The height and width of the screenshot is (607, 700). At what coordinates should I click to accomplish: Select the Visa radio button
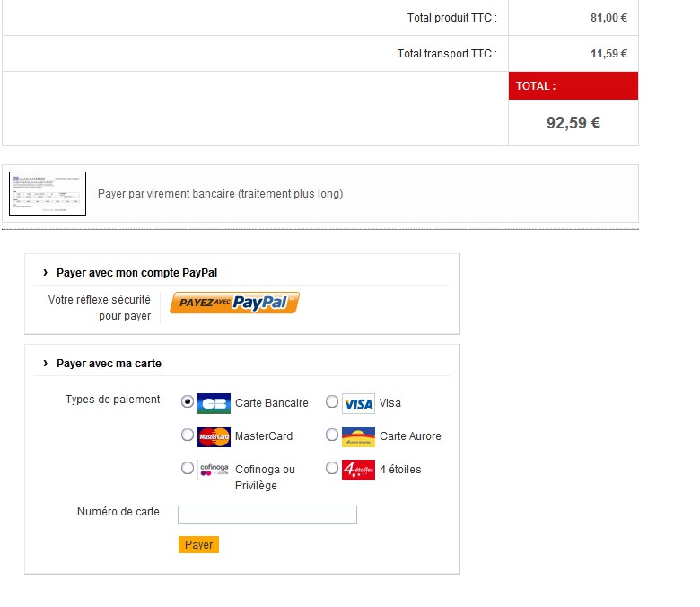pos(332,401)
